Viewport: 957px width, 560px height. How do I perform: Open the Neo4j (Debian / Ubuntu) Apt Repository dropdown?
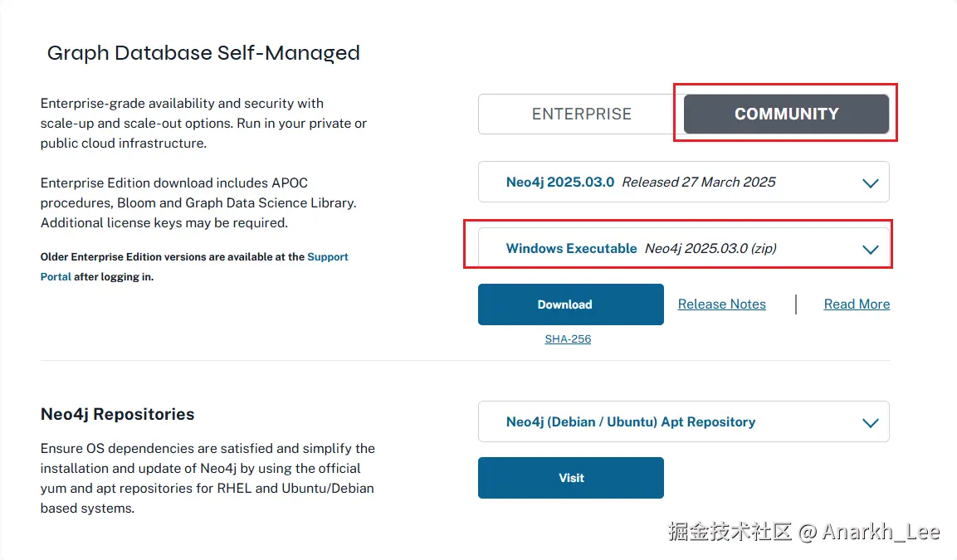pyautogui.click(x=631, y=422)
